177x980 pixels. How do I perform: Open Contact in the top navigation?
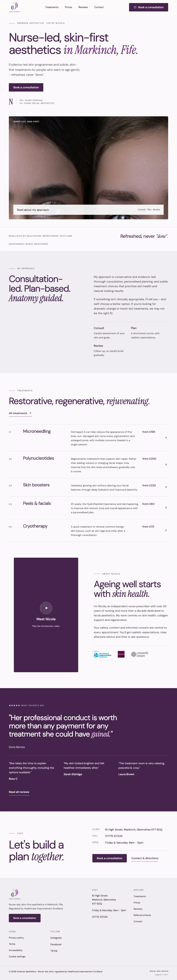click(x=99, y=7)
